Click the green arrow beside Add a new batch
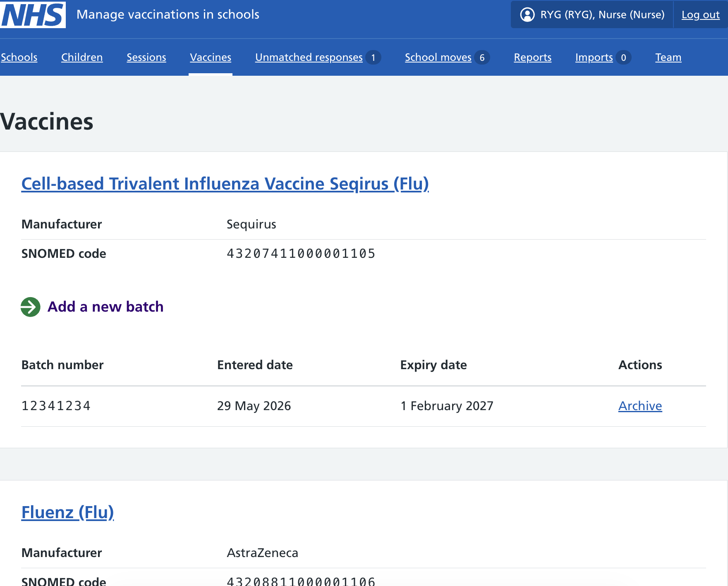728x586 pixels. (31, 307)
